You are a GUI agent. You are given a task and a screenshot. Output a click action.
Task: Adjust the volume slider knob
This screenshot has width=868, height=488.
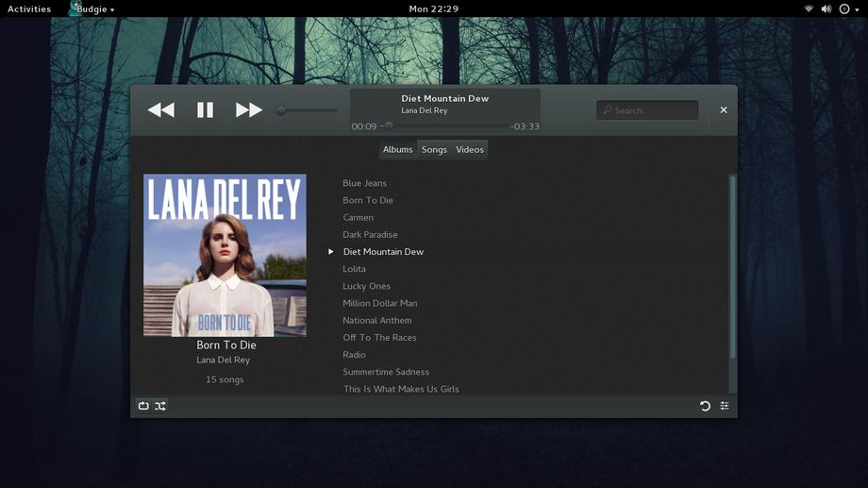point(280,110)
